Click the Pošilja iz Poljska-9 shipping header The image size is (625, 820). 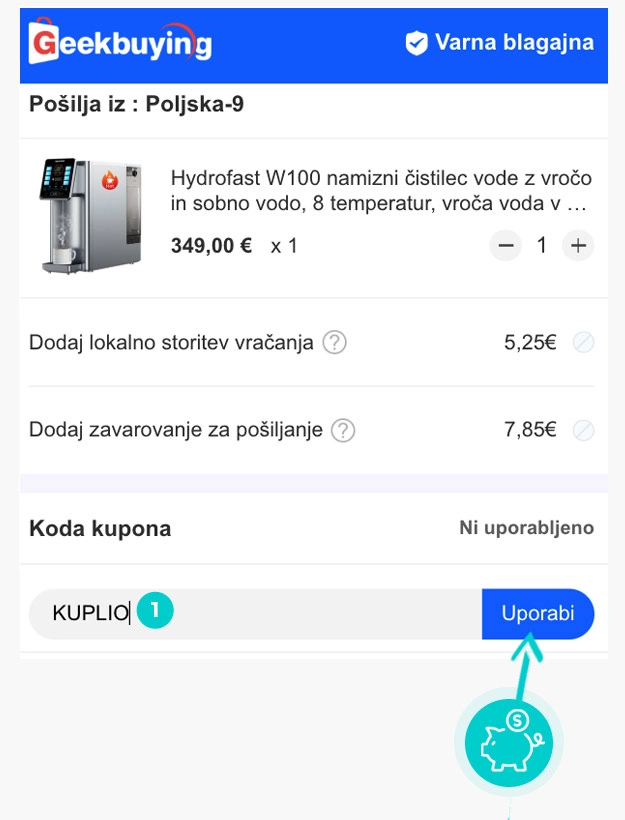[136, 104]
